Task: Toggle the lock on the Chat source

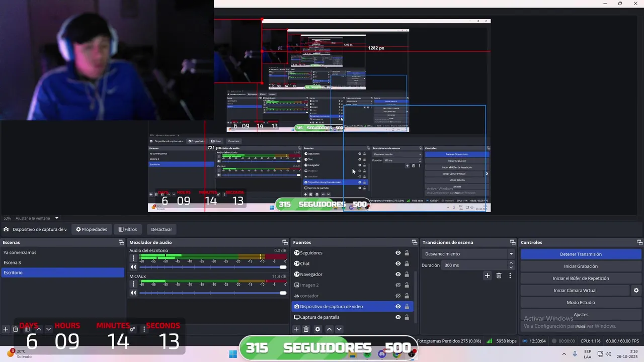Action: [x=407, y=263]
